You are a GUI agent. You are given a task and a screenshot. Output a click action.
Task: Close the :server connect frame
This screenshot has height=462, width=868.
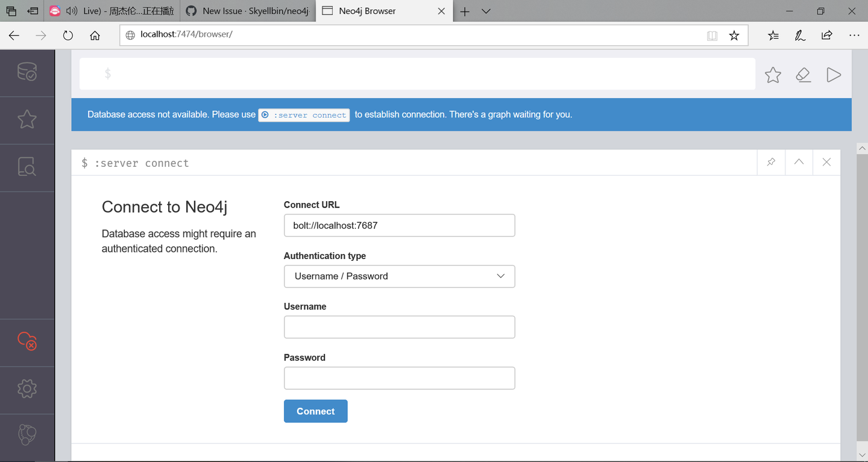[x=826, y=163]
